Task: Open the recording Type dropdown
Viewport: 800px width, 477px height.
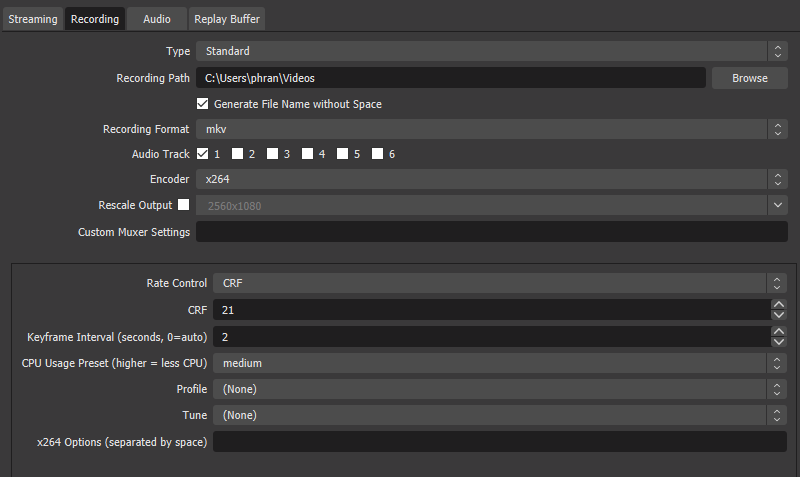Action: pyautogui.click(x=491, y=51)
